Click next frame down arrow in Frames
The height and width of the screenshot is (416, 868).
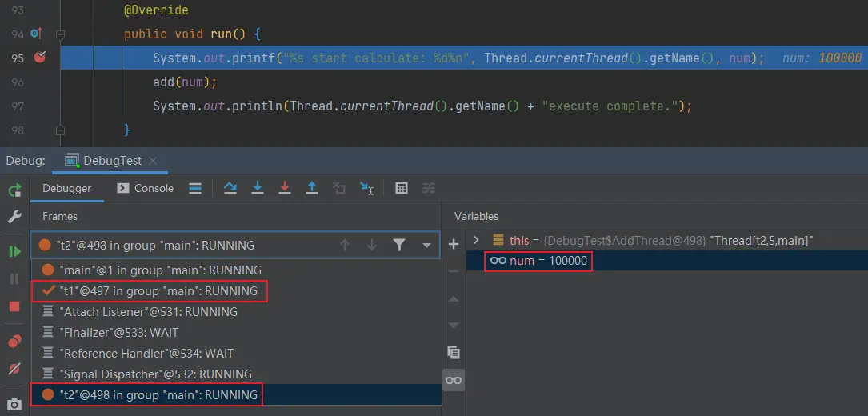(372, 245)
